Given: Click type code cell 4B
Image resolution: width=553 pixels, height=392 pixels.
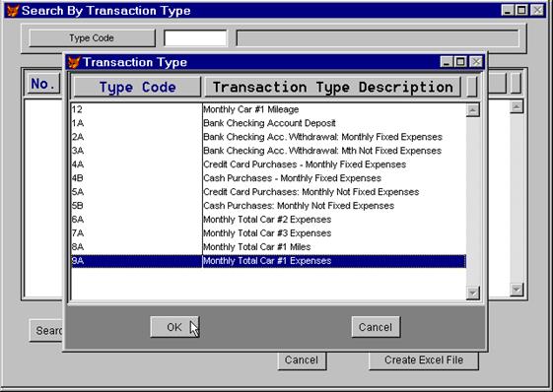Looking at the screenshot, I should click(136, 178).
